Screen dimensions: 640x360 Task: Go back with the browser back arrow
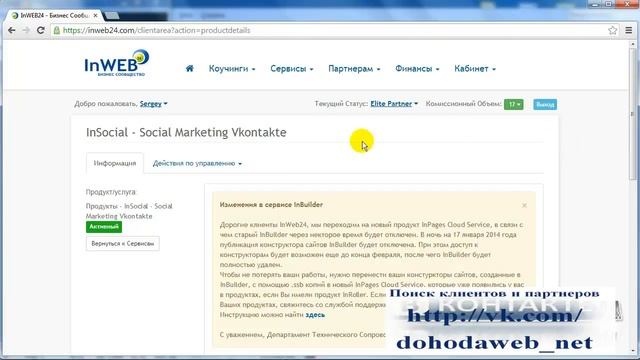pyautogui.click(x=11, y=30)
